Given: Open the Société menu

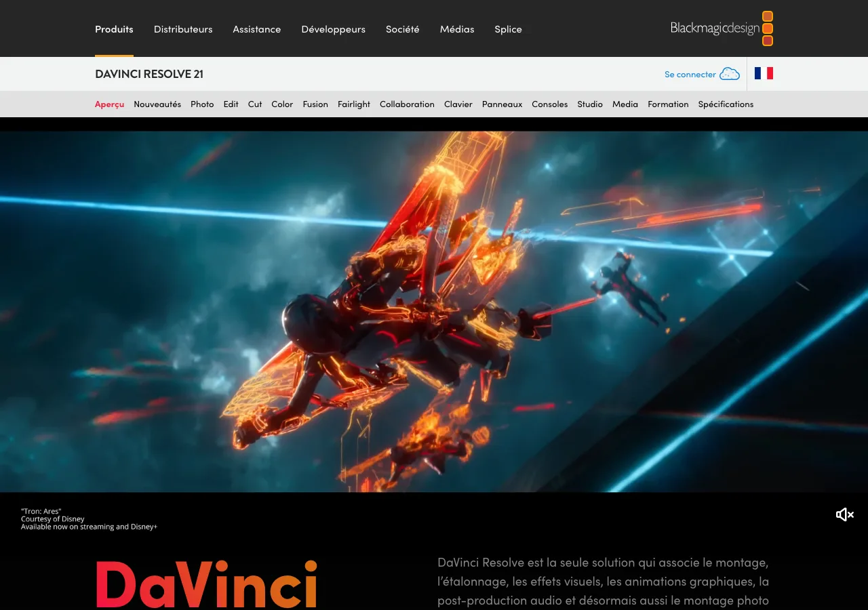Looking at the screenshot, I should coord(403,29).
